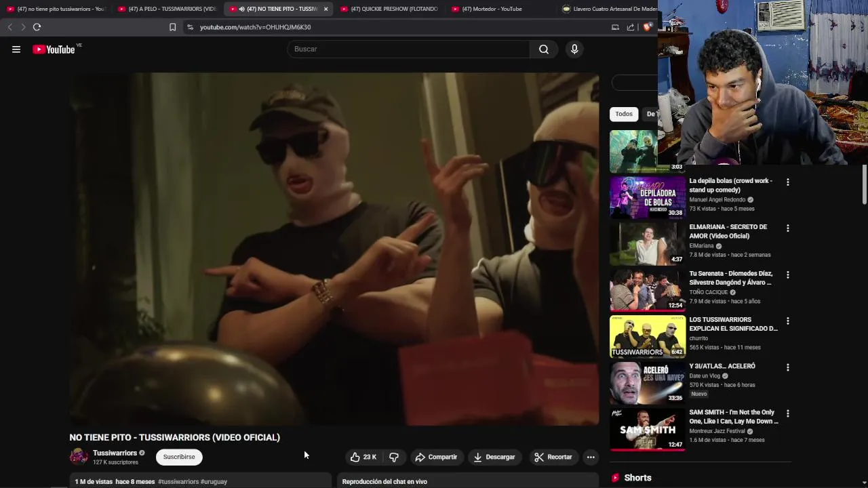The image size is (868, 488).
Task: Bookmark this page with bookmark icon
Action: coord(172,27)
